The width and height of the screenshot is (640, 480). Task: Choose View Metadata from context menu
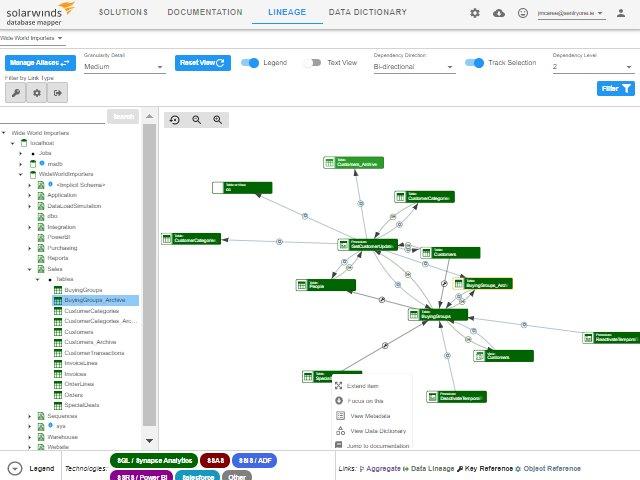point(370,416)
